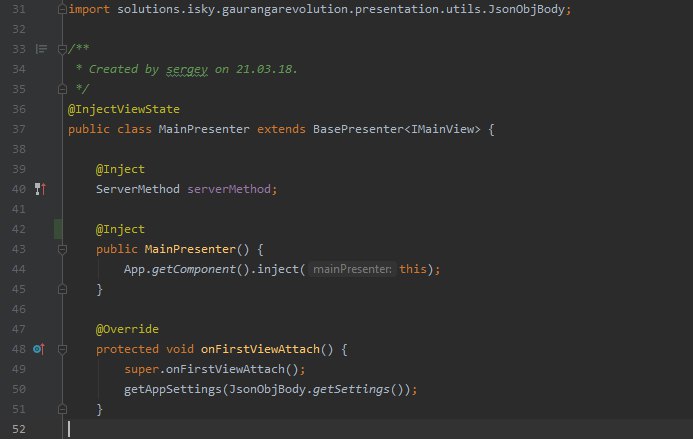Collapse the onFirstViewAttach method fold marker on line 48
This screenshot has width=693, height=439.
tap(62, 349)
